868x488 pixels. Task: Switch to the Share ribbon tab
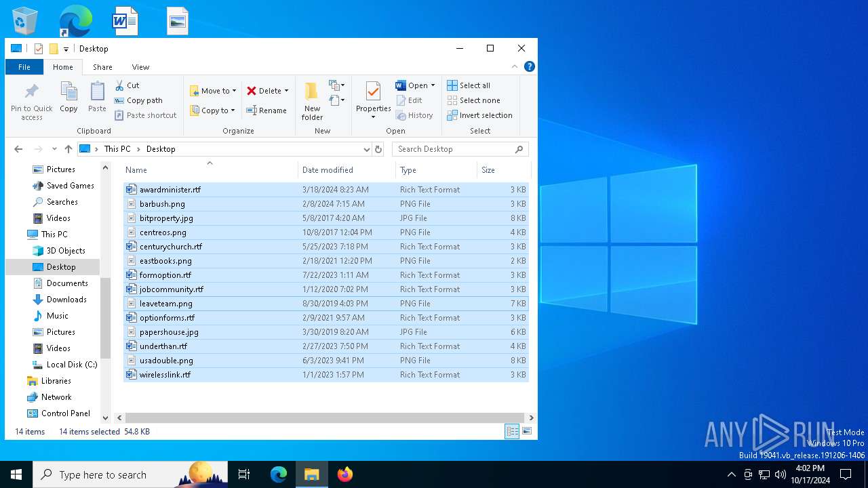click(102, 67)
